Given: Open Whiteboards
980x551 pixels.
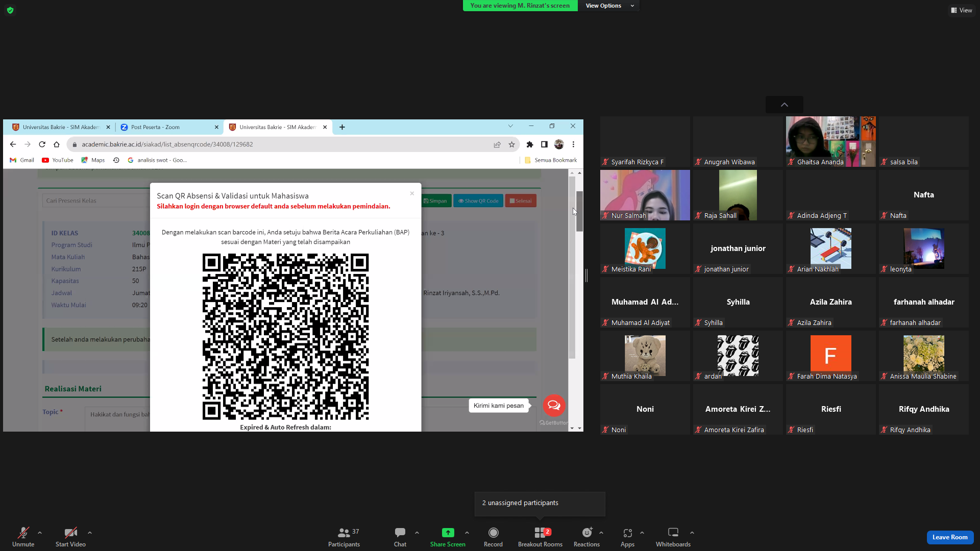Looking at the screenshot, I should click(x=673, y=537).
